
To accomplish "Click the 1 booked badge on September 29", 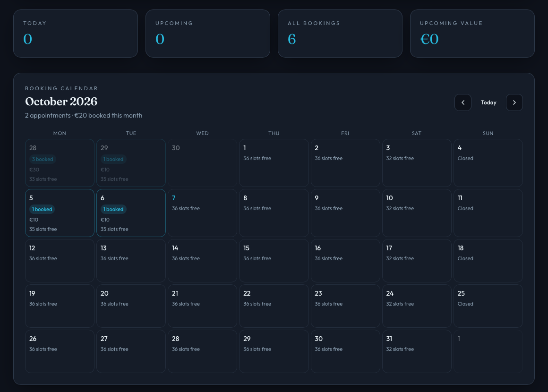I will (x=113, y=159).
